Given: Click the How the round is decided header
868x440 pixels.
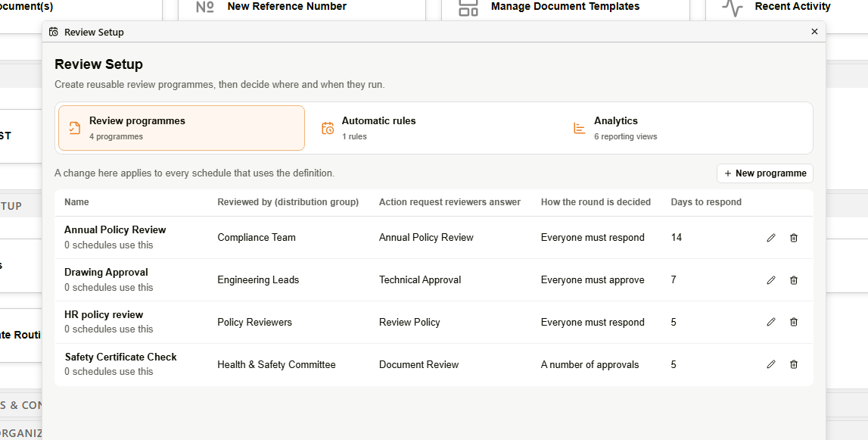Looking at the screenshot, I should [x=596, y=202].
